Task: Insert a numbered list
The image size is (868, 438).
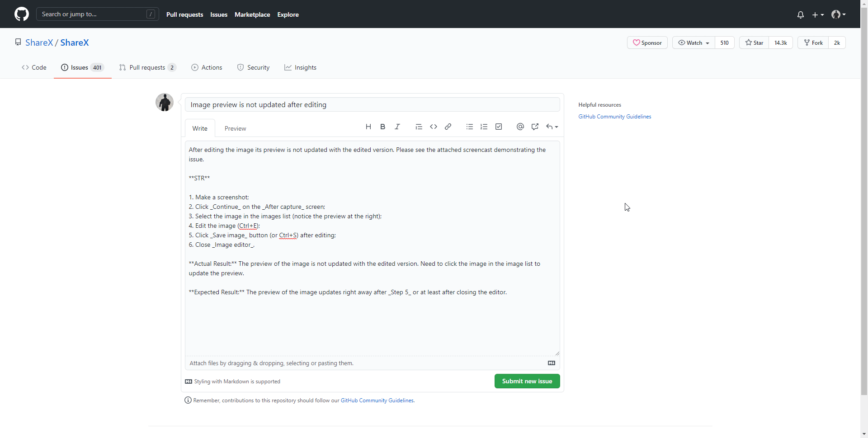Action: point(484,127)
